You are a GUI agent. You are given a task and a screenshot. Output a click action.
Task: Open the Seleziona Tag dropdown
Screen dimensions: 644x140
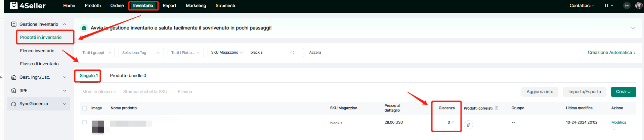141,53
